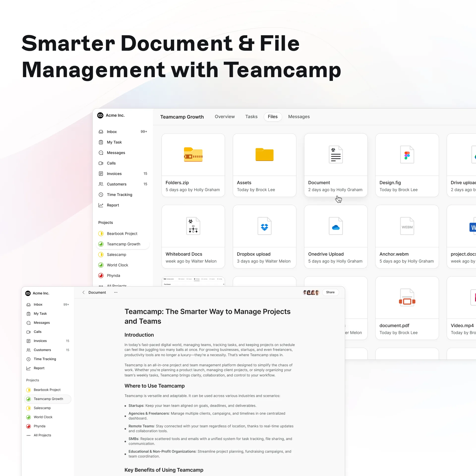Switch to the Overview tab
476x476 pixels.
coord(225,117)
